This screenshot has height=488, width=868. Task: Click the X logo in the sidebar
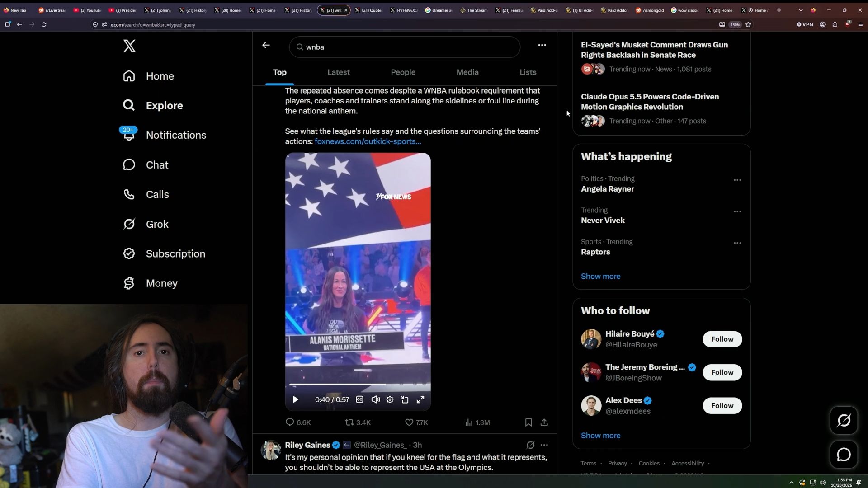point(129,46)
